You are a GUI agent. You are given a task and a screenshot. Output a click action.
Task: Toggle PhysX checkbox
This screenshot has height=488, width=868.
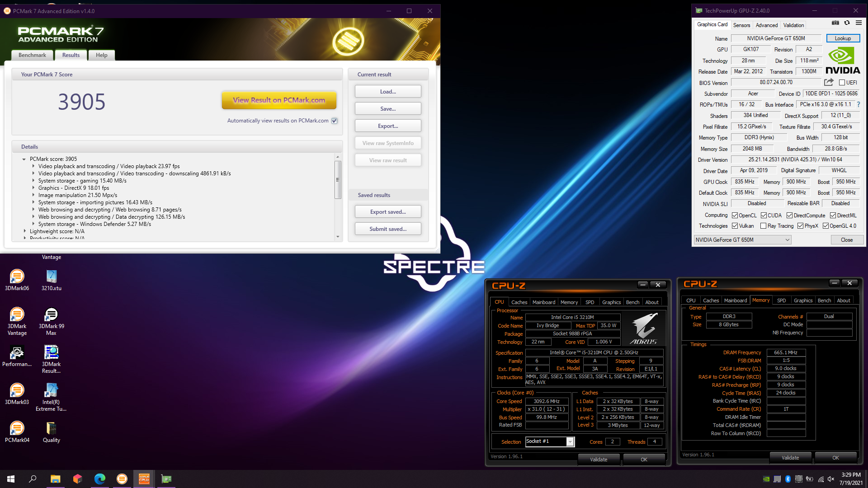[801, 226]
